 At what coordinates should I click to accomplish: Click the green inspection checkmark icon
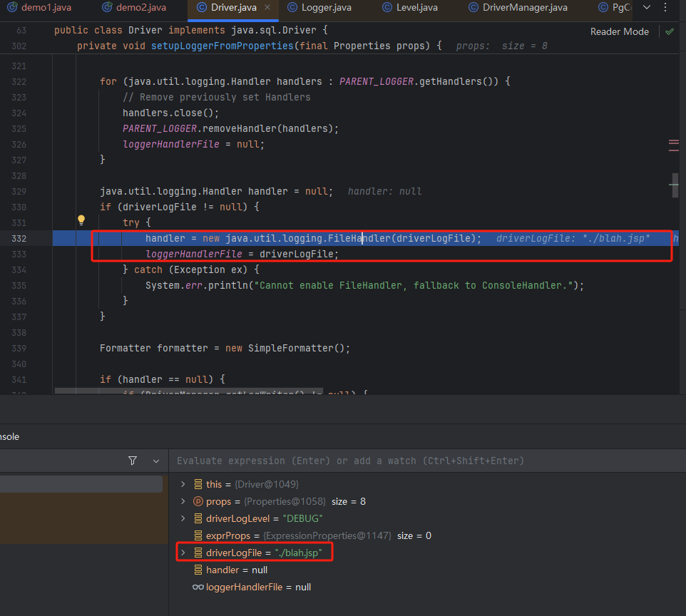tap(669, 31)
